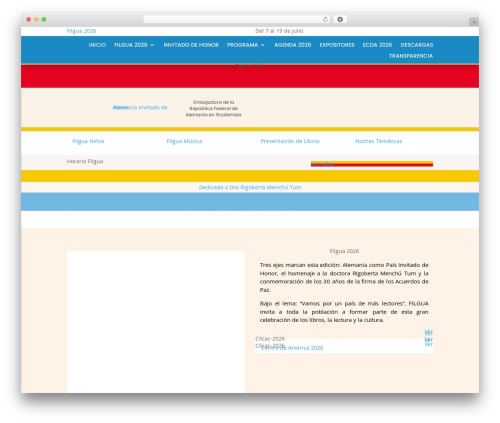Open AGENDA 2026 menu item
This screenshot has width=500, height=423.
tap(293, 45)
